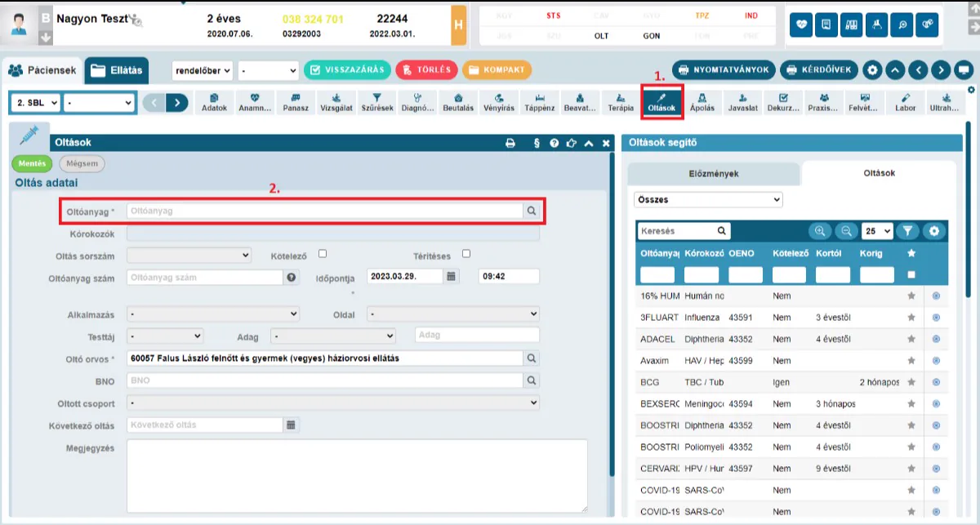Click the green Mentés button
Screen dimensions: 980x525
(32, 163)
